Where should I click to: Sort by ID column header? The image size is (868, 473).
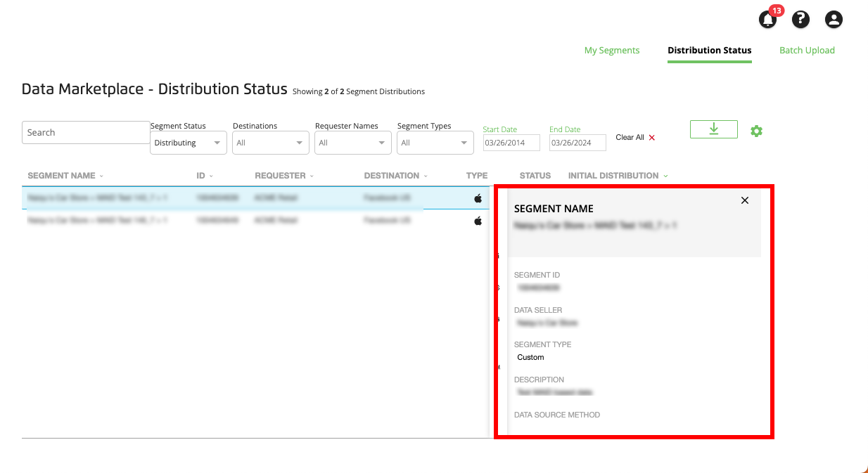tap(205, 176)
